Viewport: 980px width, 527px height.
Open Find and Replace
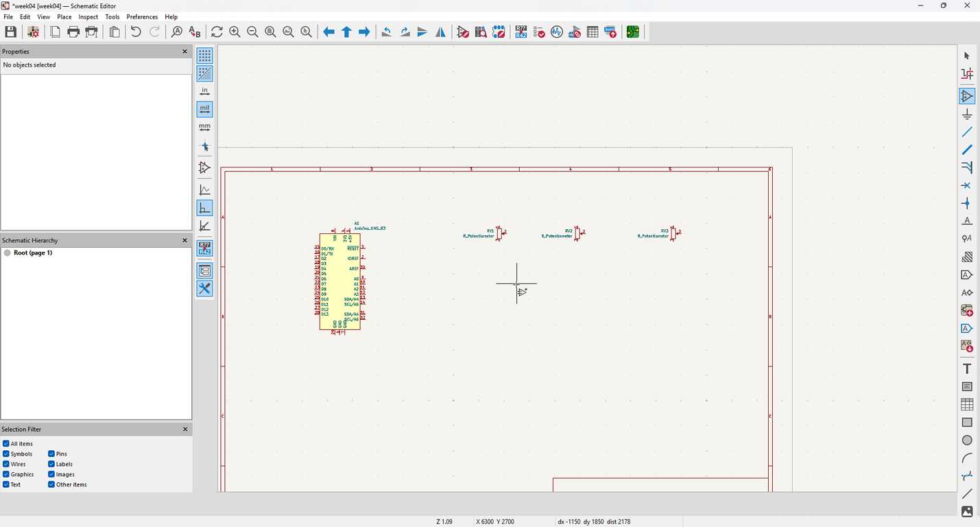click(x=195, y=32)
